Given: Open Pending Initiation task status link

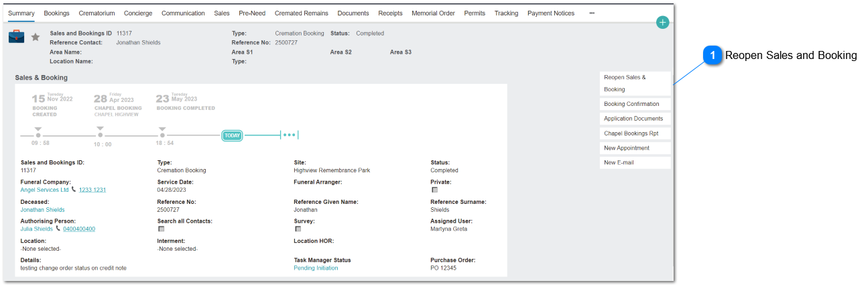Looking at the screenshot, I should tap(316, 268).
